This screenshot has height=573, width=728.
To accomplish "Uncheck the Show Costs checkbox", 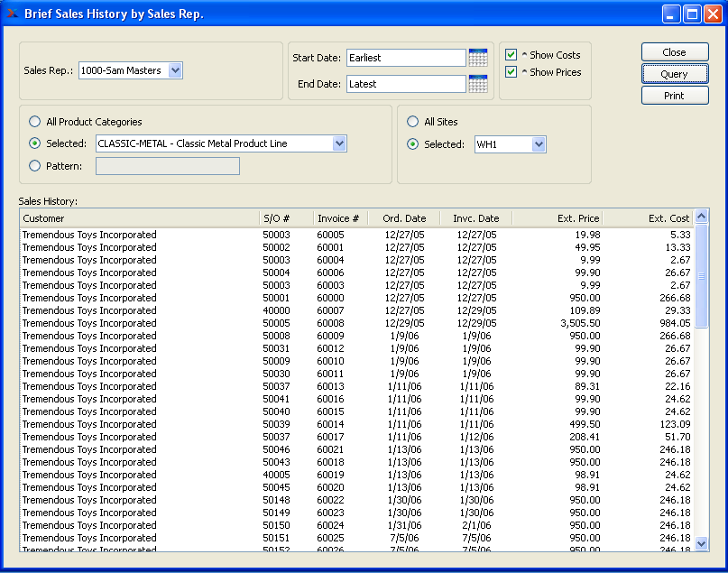I will click(511, 55).
